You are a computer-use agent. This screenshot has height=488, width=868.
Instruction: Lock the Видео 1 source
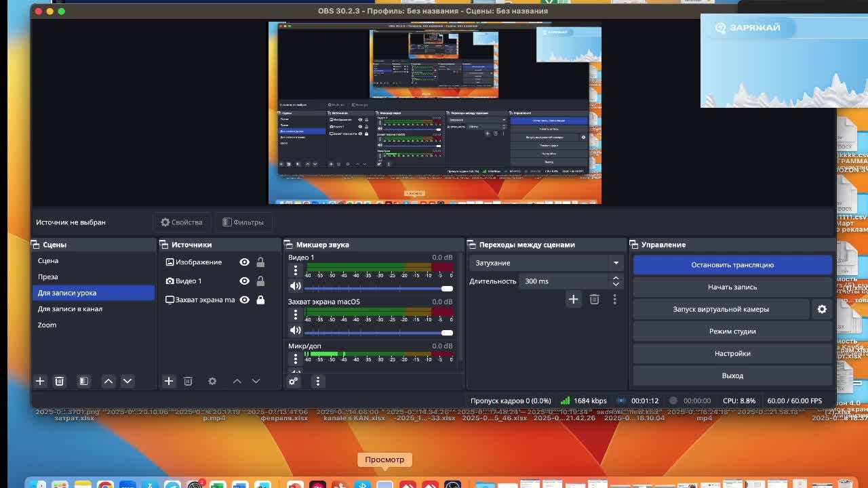pos(260,281)
